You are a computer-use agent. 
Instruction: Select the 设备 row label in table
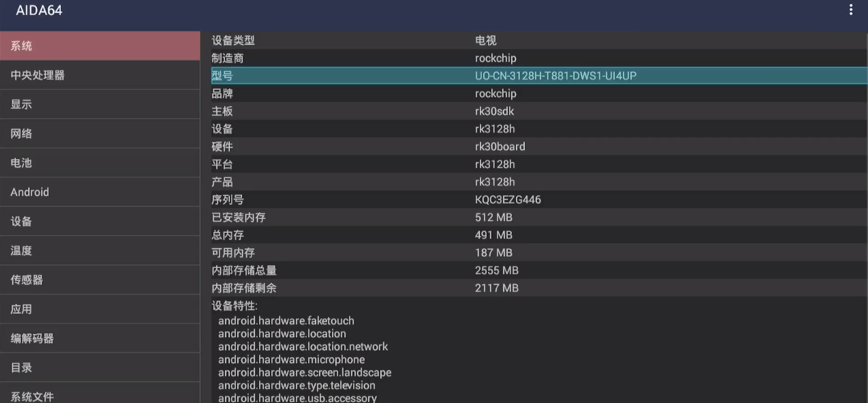point(222,128)
